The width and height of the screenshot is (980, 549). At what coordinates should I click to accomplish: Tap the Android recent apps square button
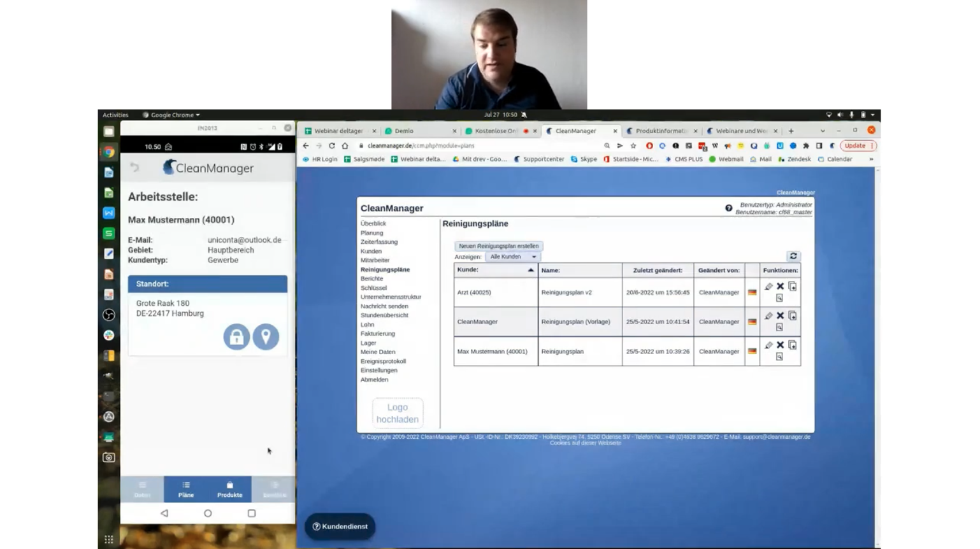click(252, 513)
